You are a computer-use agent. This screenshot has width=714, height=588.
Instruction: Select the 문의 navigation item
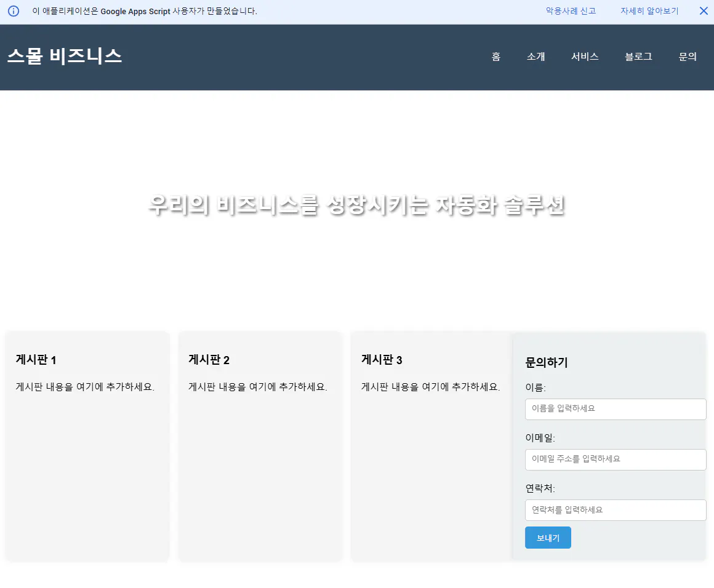[x=688, y=57]
